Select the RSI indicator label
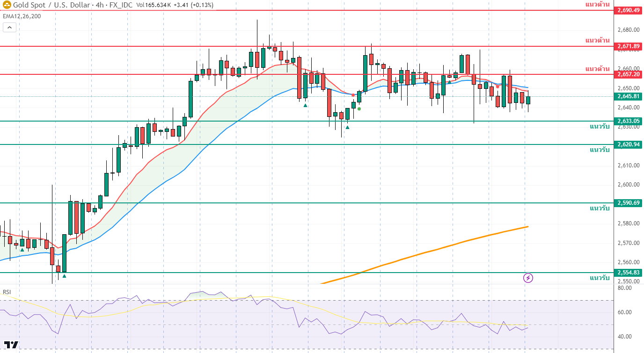644x353 pixels. tap(7, 292)
